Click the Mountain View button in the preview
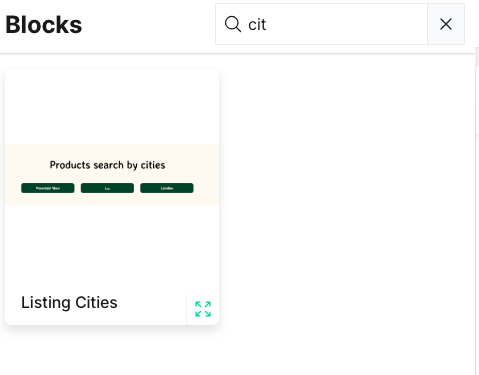Image resolution: width=479 pixels, height=375 pixels. click(x=48, y=188)
